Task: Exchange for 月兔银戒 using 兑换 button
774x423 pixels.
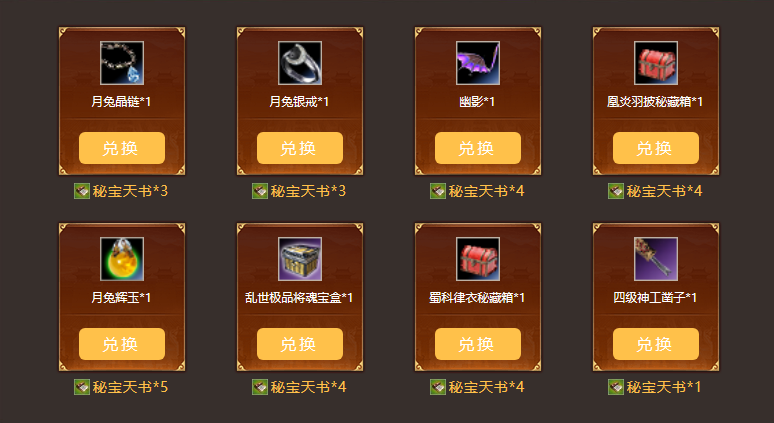Action: (300, 148)
